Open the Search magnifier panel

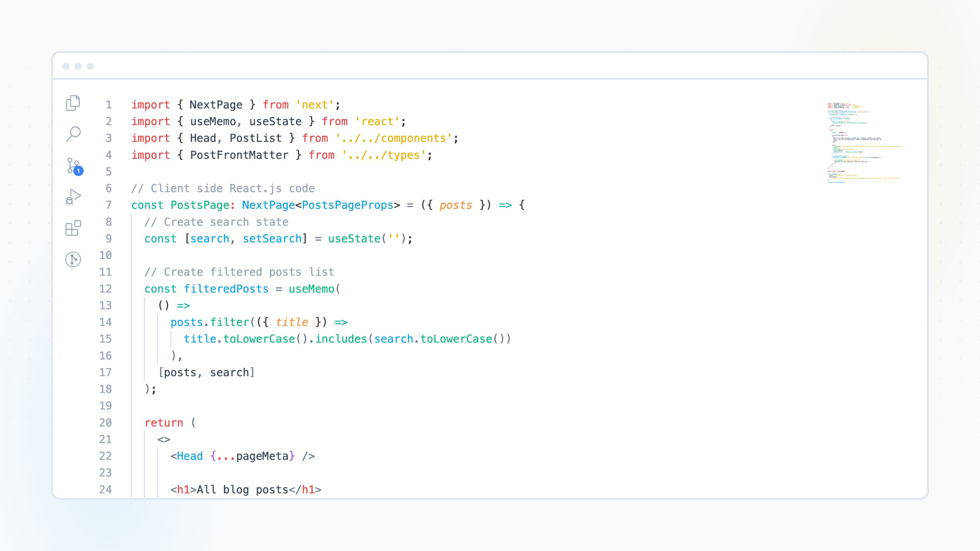[x=73, y=134]
